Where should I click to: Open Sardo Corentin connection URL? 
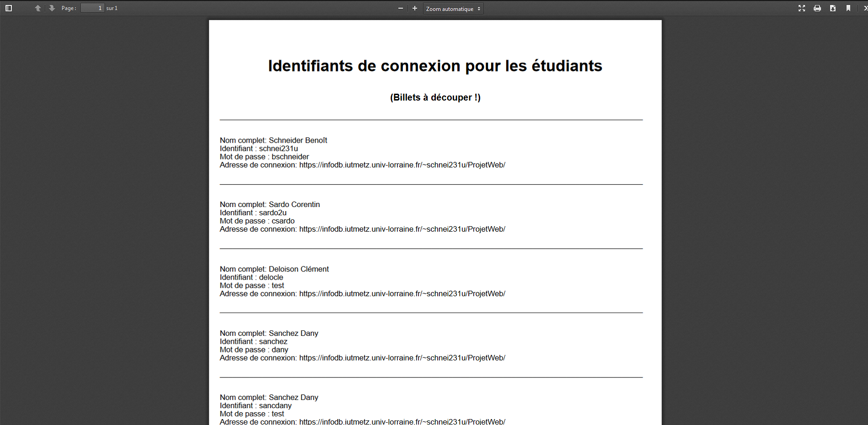click(x=402, y=229)
